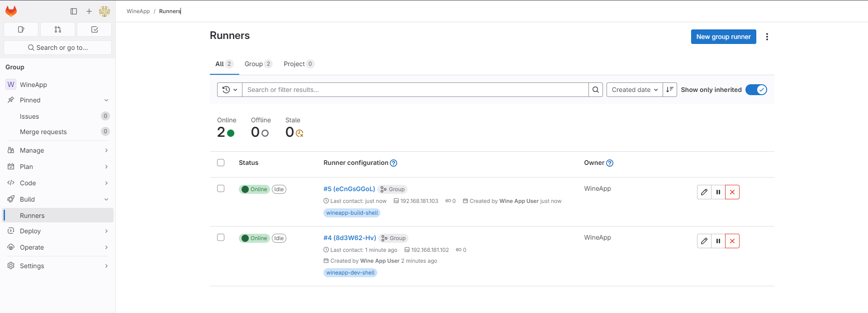Open the merge requests shortcut icon

click(57, 29)
